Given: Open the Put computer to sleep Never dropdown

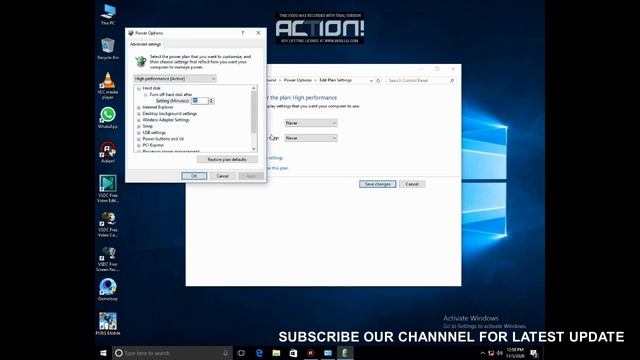Looking at the screenshot, I should pyautogui.click(x=311, y=138).
